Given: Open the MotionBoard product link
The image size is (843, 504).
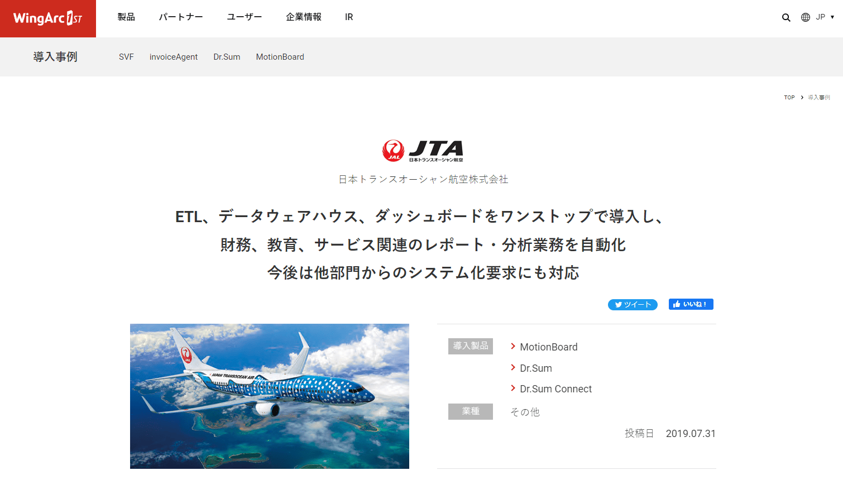Looking at the screenshot, I should [548, 347].
